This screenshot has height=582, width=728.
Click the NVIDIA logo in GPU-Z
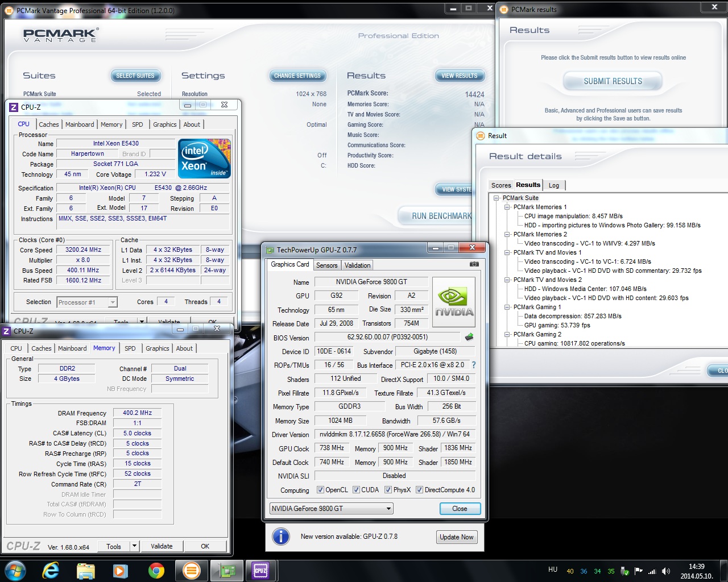point(454,302)
